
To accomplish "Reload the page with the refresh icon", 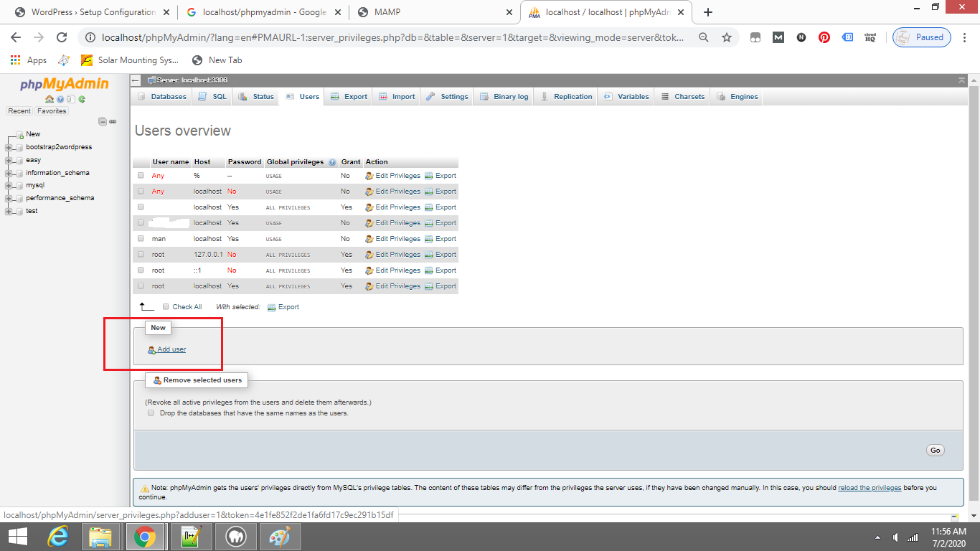I will tap(62, 37).
